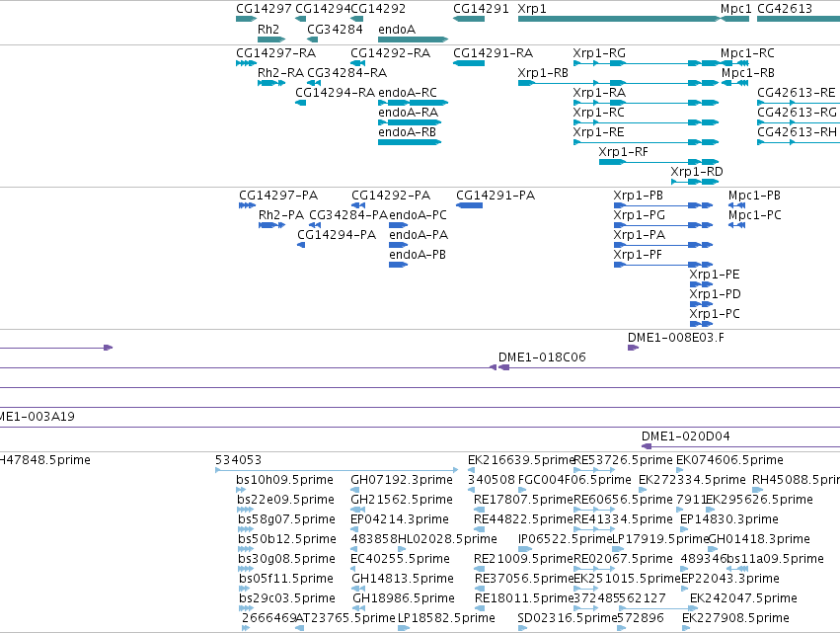The height and width of the screenshot is (633, 840).
Task: Select the 534053 EST feature line
Action: (337, 470)
